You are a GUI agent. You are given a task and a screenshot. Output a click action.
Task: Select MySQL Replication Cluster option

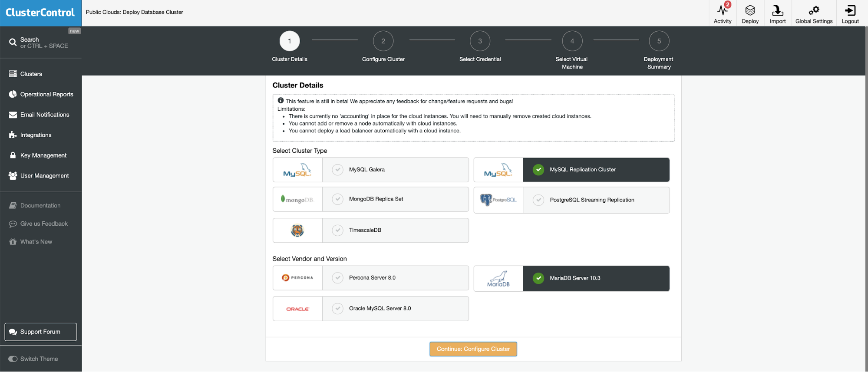tap(571, 170)
